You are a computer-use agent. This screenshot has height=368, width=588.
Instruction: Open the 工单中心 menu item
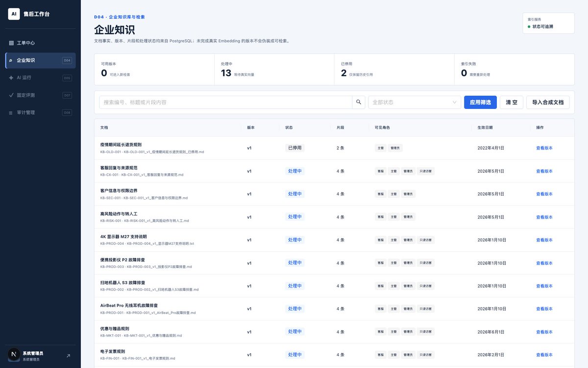(x=40, y=43)
